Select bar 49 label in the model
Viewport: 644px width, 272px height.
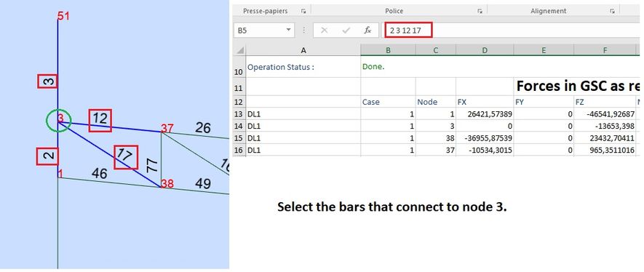(x=203, y=183)
